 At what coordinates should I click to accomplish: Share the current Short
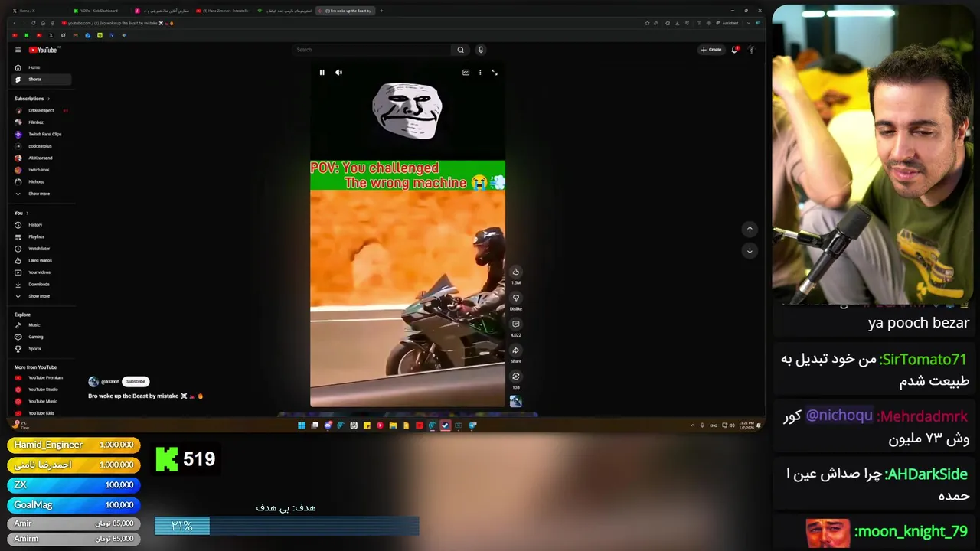[516, 350]
